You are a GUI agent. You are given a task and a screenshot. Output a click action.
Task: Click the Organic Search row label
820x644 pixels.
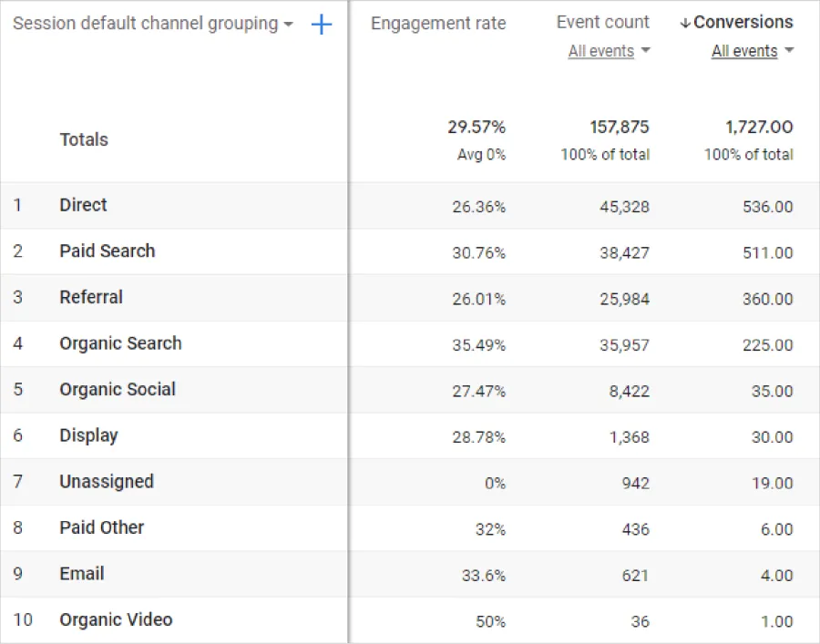coord(120,343)
